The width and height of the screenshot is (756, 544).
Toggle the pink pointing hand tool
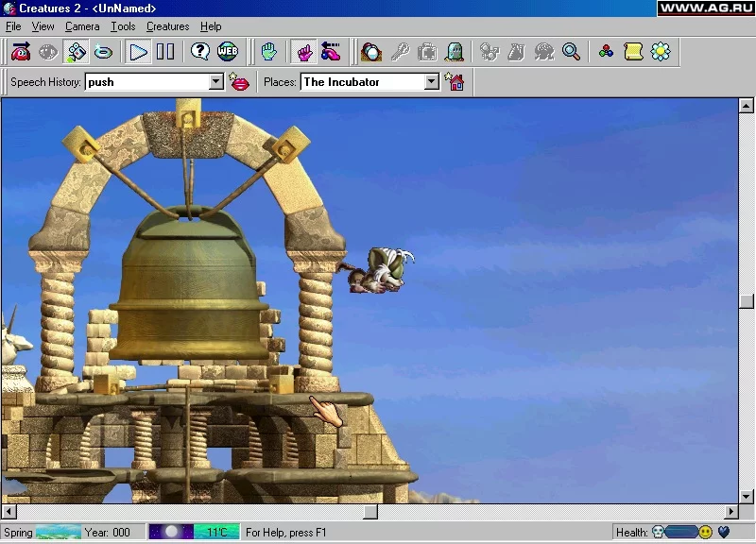tap(303, 52)
